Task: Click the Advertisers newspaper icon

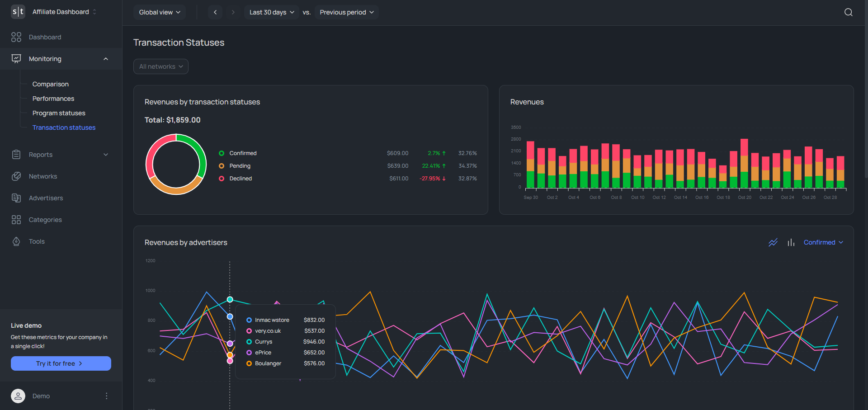Action: coord(16,198)
